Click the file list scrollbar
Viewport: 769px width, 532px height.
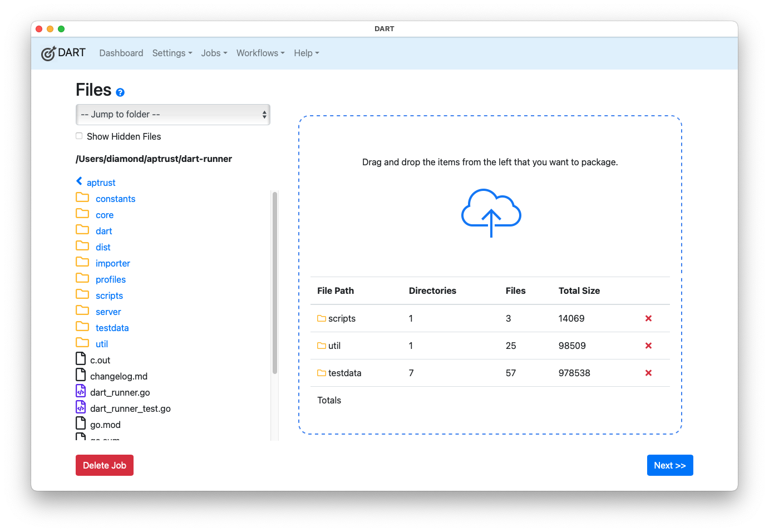click(x=274, y=283)
